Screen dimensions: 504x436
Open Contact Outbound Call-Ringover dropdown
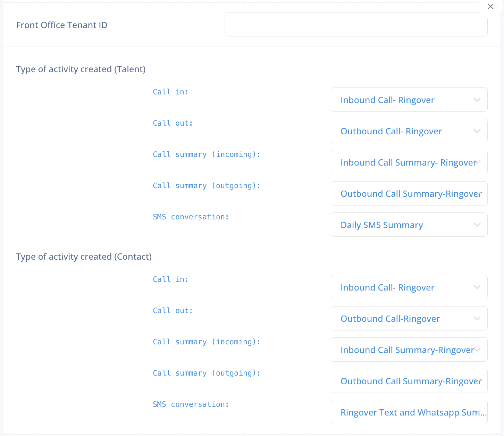click(399, 319)
